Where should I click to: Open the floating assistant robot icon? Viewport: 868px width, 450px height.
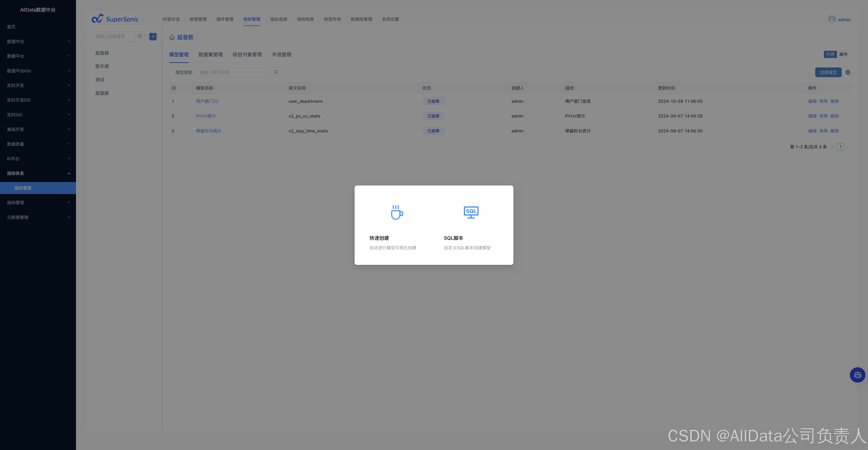[x=857, y=375]
